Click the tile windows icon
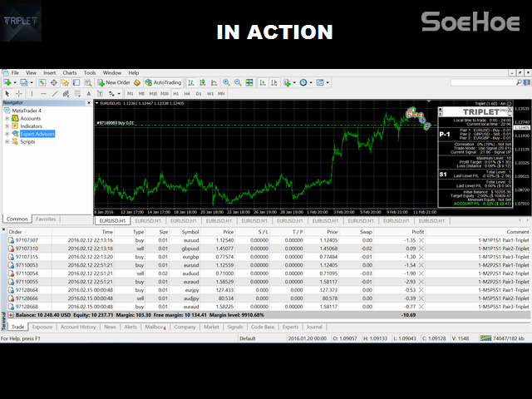This screenshot has height=399, width=532. point(249,83)
